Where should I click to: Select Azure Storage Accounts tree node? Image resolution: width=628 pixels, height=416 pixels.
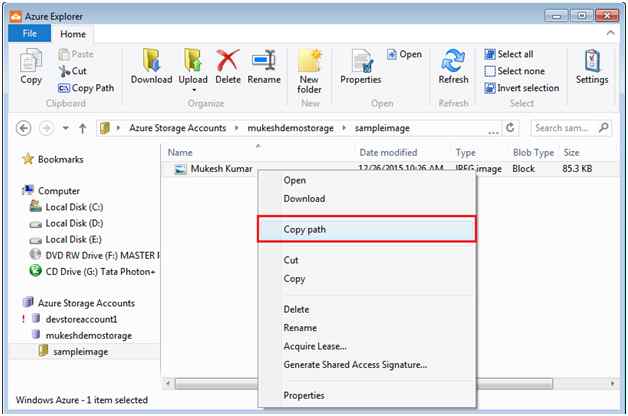(x=79, y=303)
